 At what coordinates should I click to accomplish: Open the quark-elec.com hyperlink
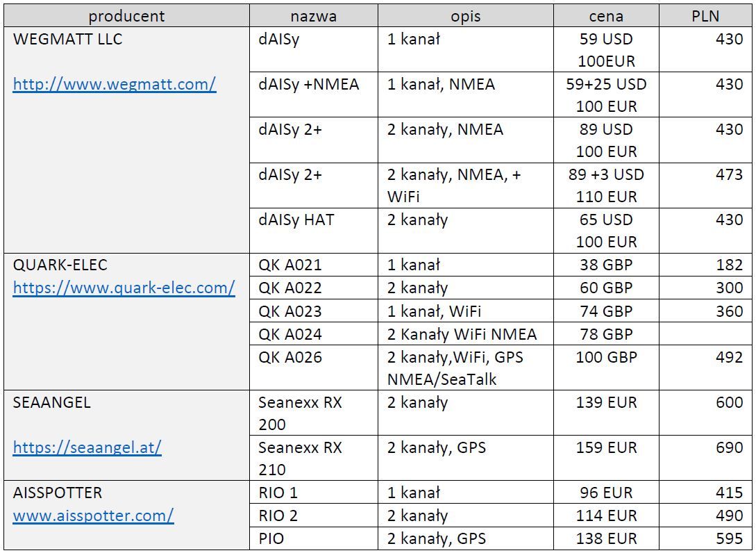[124, 288]
